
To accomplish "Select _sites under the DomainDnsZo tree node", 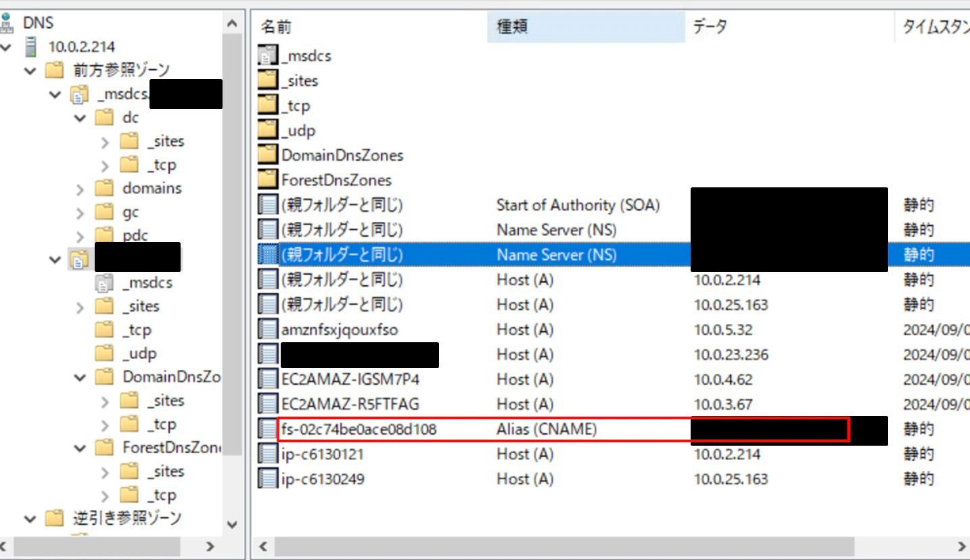I will [x=165, y=400].
